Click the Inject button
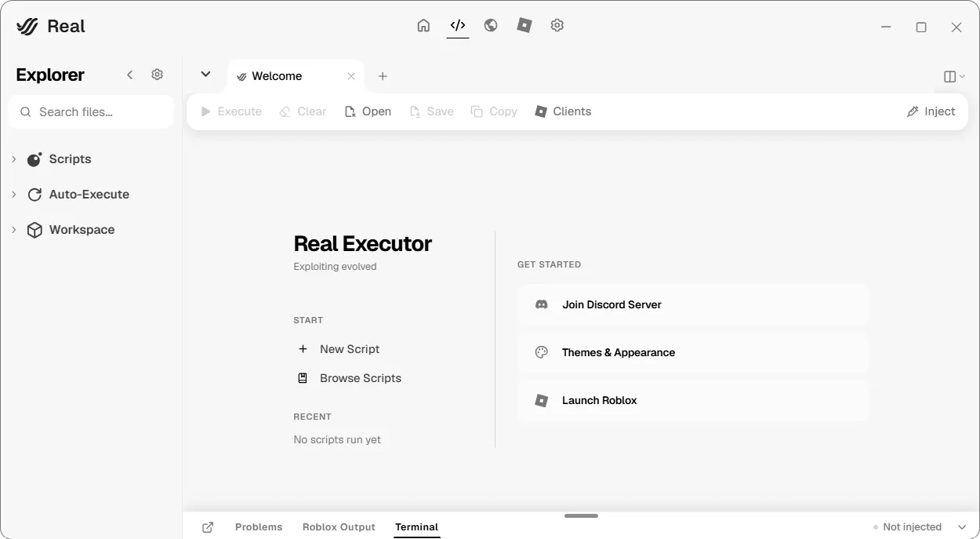The width and height of the screenshot is (980, 539). pyautogui.click(x=931, y=111)
